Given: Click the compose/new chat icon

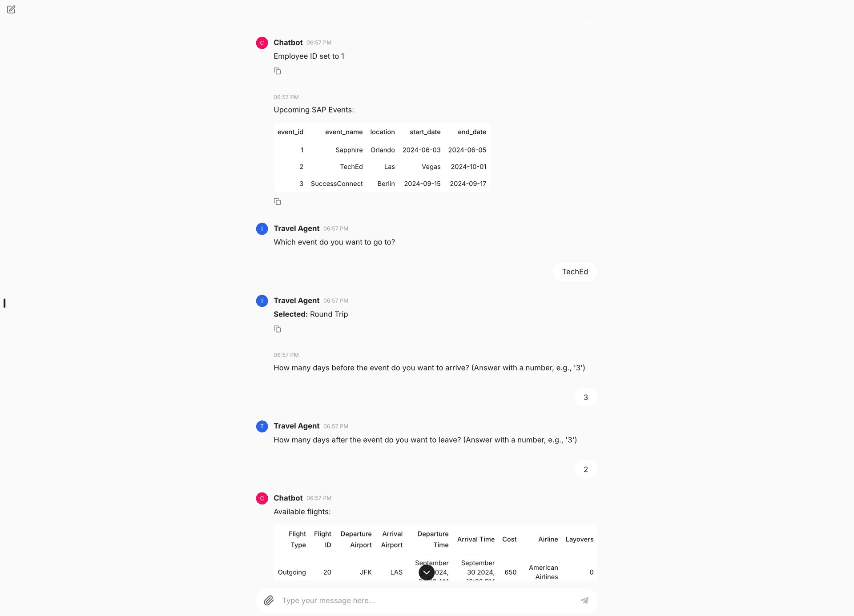Looking at the screenshot, I should [x=11, y=9].
